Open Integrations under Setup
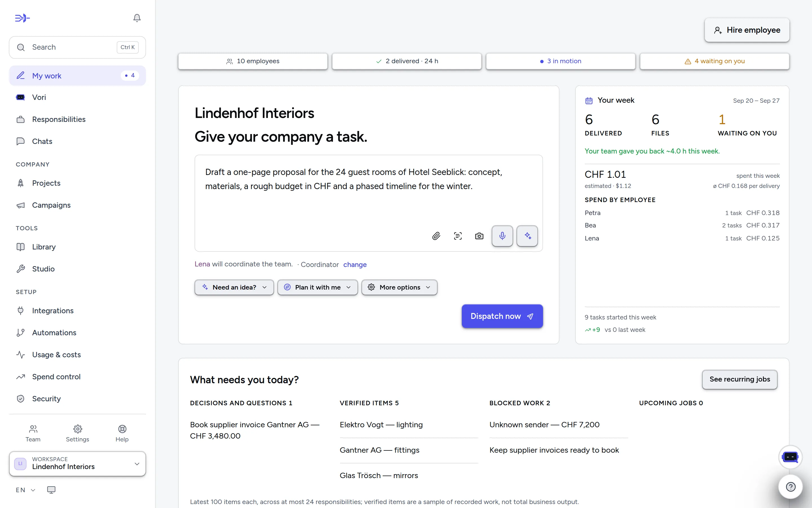The height and width of the screenshot is (508, 812). (x=78, y=311)
